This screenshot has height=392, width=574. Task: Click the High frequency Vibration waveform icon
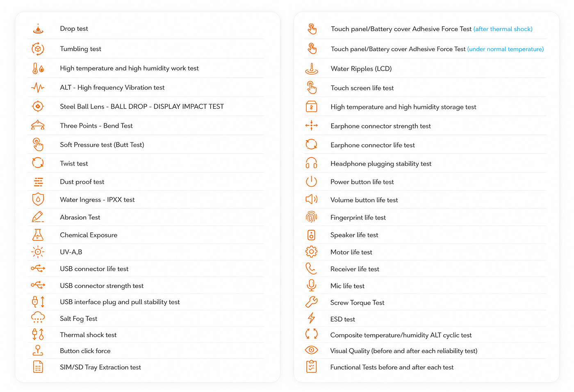[38, 87]
